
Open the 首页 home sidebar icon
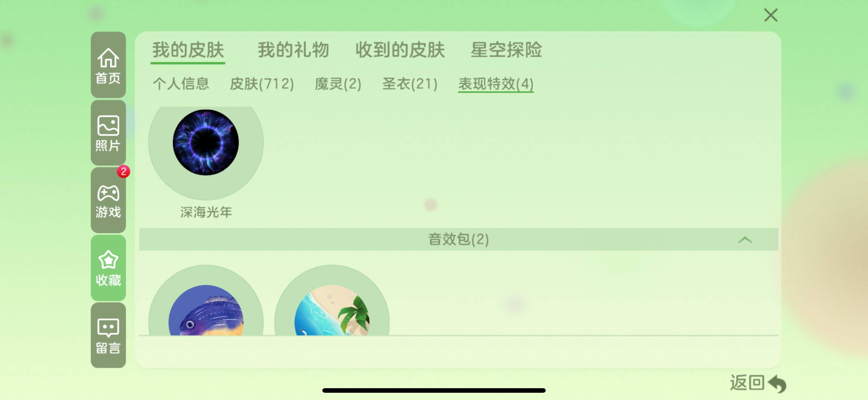click(108, 65)
